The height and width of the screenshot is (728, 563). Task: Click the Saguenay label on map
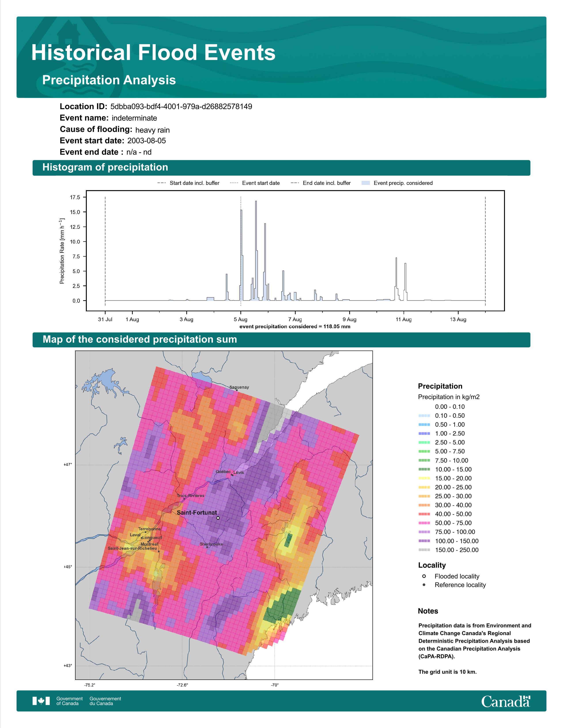coord(239,387)
